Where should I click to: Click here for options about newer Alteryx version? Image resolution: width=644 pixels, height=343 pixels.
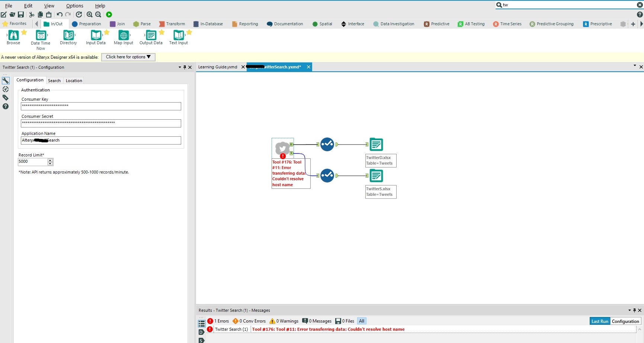(x=128, y=57)
